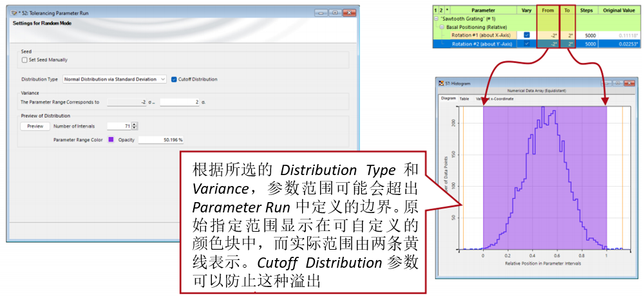
Task: Enable the Set Seed Manually checkbox
Action: pos(25,59)
